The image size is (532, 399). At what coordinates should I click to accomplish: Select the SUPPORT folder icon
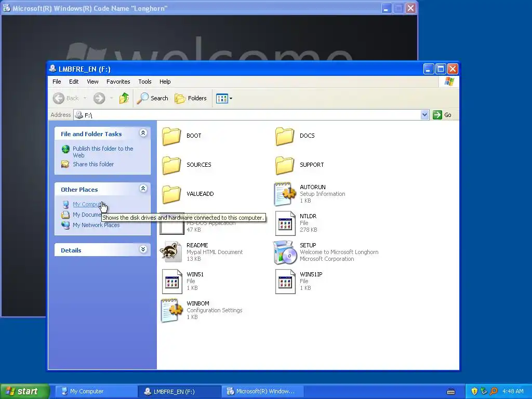(x=285, y=165)
